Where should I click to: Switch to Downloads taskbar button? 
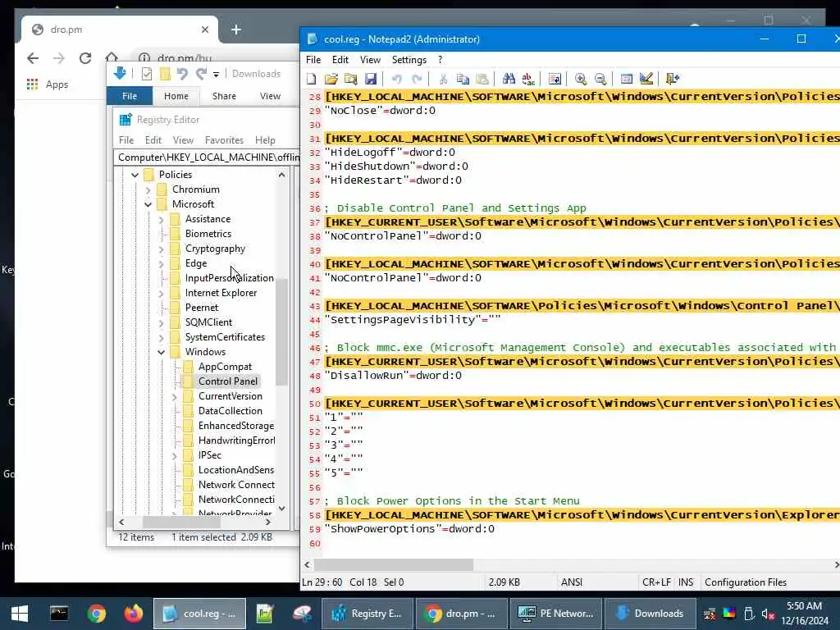point(650,614)
